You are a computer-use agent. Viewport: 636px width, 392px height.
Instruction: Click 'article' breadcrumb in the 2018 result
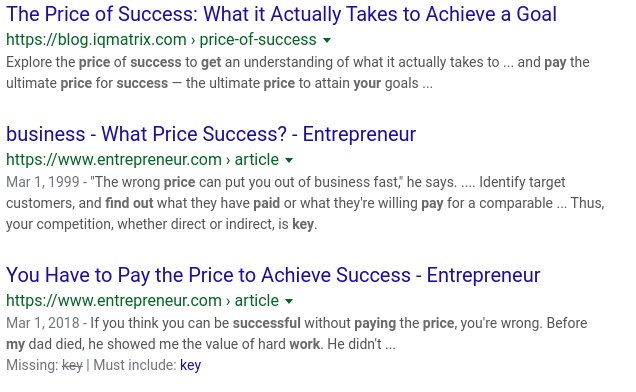point(256,301)
